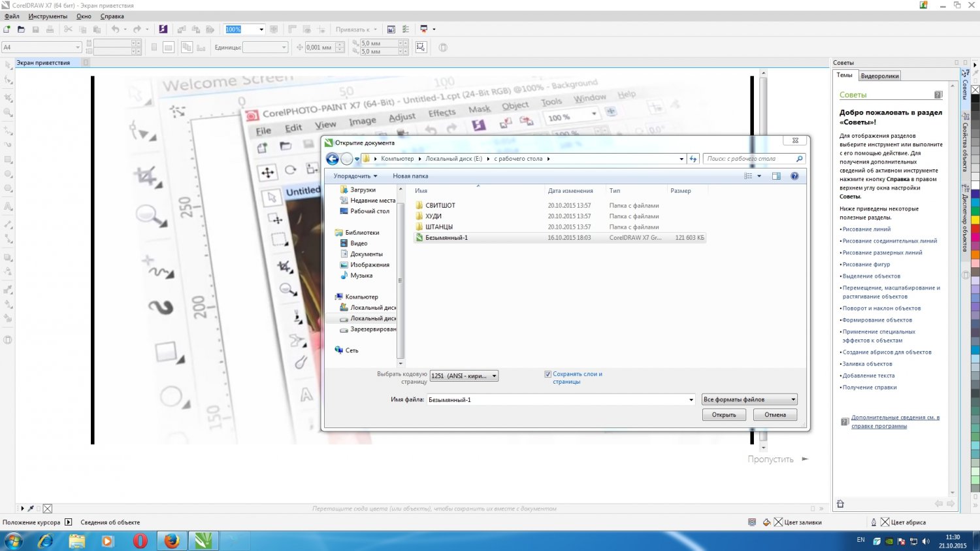Open the Инструменты menu
This screenshot has width=980, height=551.
click(48, 16)
